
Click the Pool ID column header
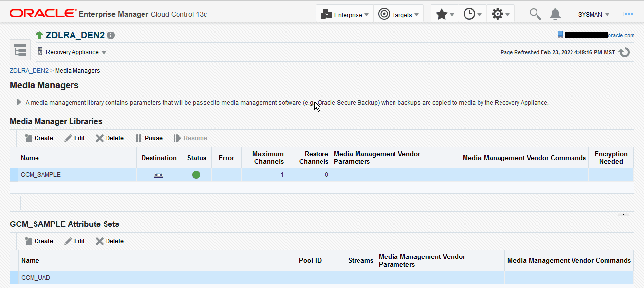(310, 260)
